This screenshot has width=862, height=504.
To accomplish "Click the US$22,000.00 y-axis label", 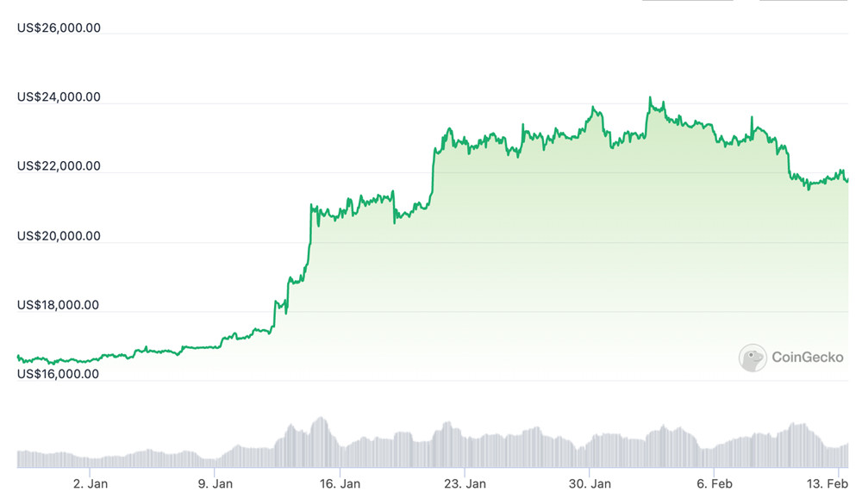I will (59, 165).
